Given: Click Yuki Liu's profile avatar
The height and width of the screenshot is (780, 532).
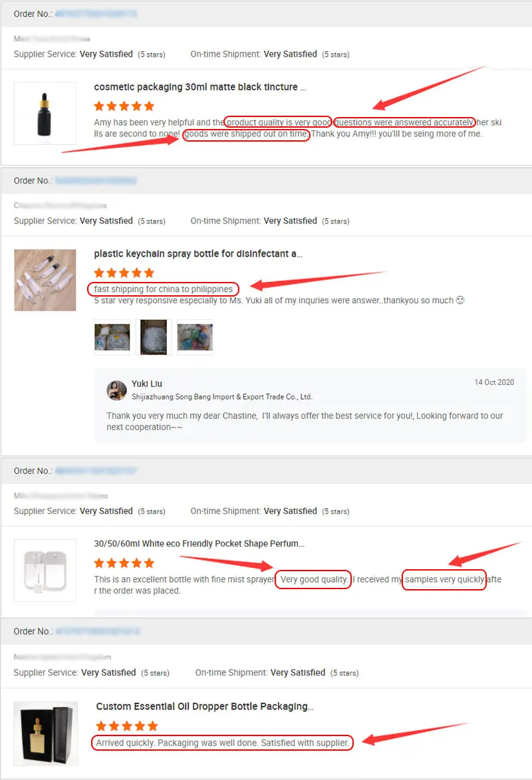Looking at the screenshot, I should (116, 390).
